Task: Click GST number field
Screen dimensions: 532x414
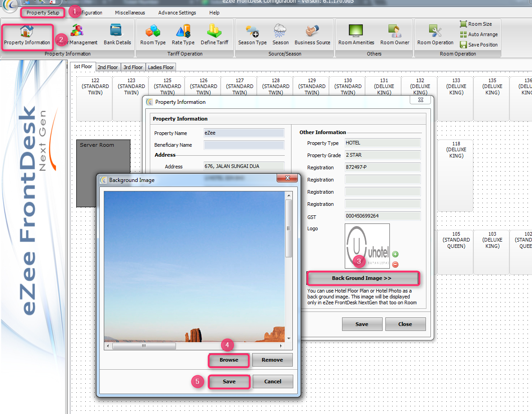Action: pos(383,216)
